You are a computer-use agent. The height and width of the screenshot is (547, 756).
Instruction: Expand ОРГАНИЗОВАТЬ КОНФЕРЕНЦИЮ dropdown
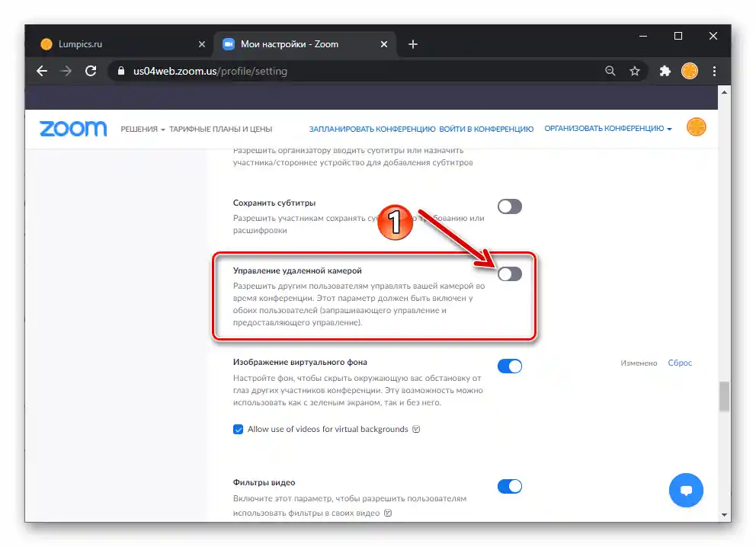(x=608, y=128)
